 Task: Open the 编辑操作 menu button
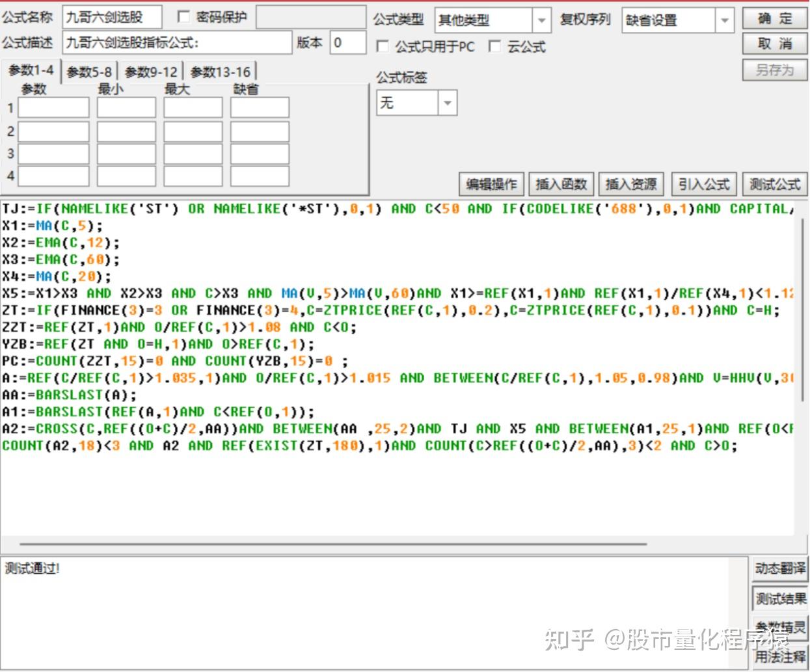pyautogui.click(x=491, y=184)
